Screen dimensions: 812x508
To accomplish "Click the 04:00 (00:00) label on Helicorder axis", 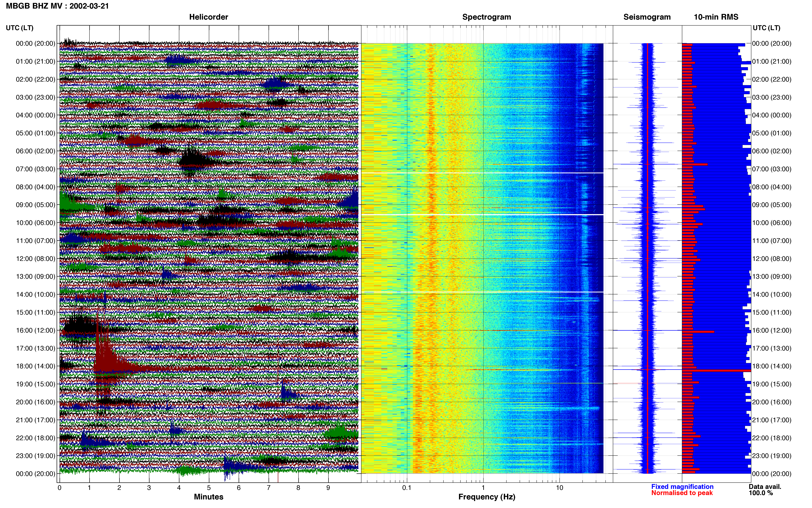I will [36, 115].
